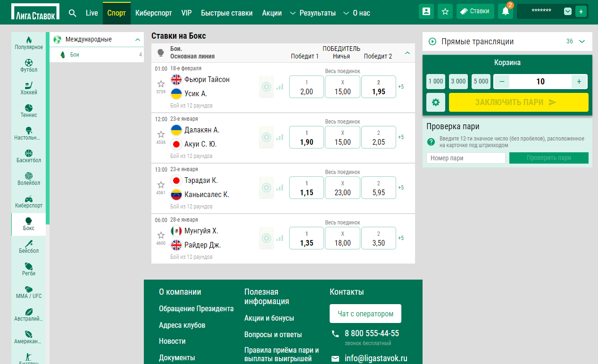Viewport: 598px width, 364px height.
Task: Select Бои under Международные
Action: [x=97, y=55]
